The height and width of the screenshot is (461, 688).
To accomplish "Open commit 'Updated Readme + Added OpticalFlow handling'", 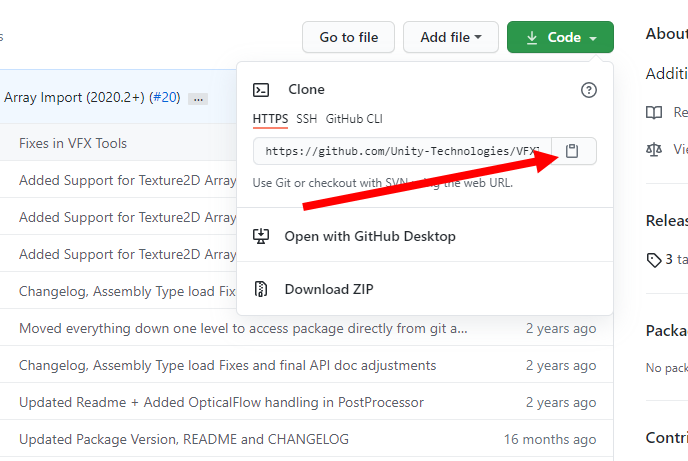I will (221, 402).
